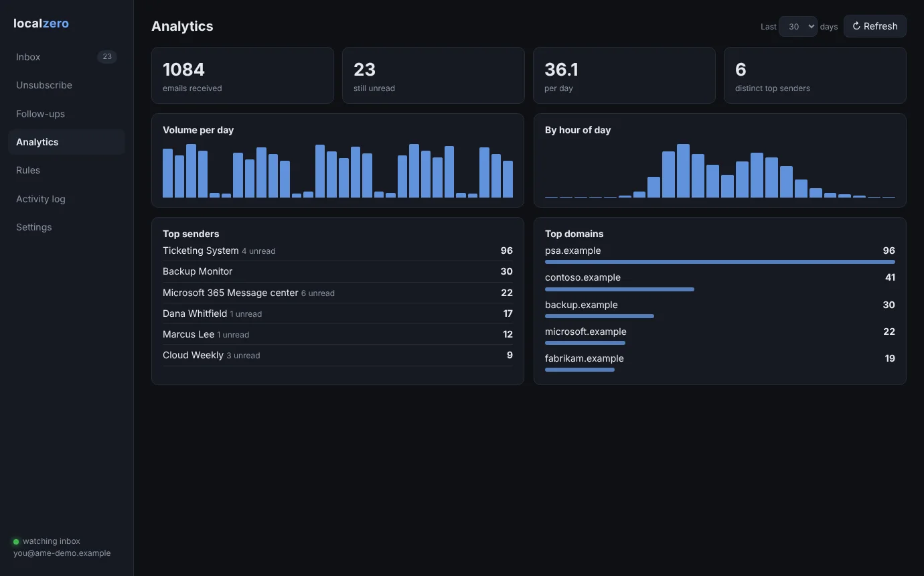The image size is (924, 576).
Task: Click the watching inbox status text
Action: tap(52, 541)
